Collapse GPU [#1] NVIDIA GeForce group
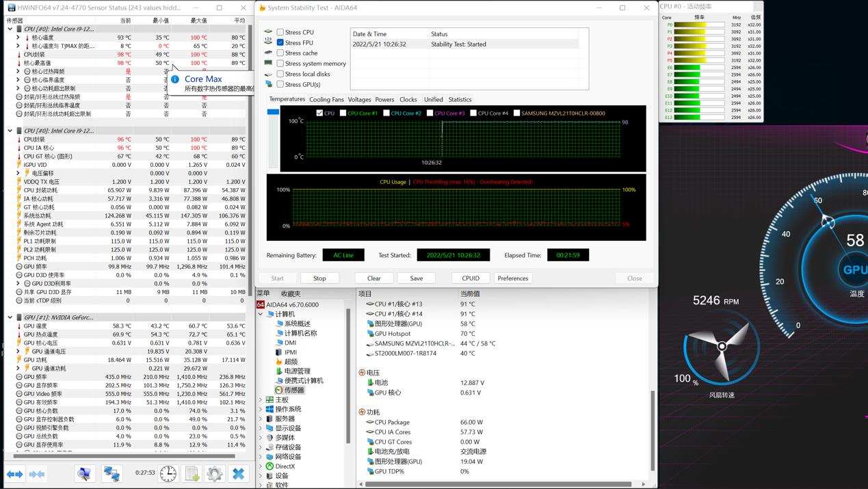The height and width of the screenshot is (489, 868). pyautogui.click(x=10, y=317)
